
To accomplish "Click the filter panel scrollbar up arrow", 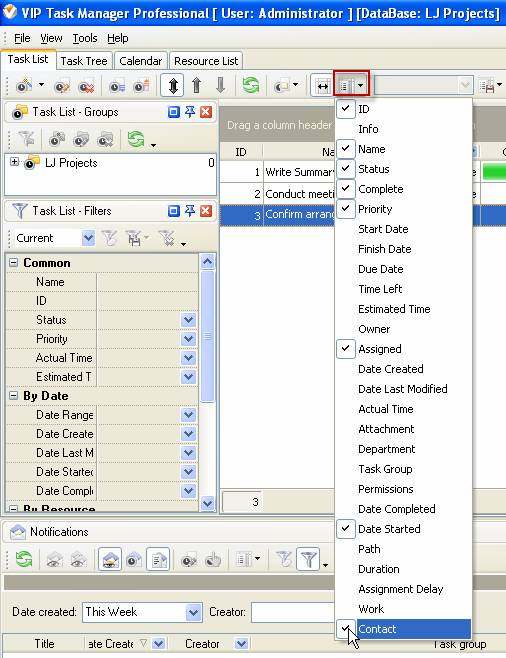I will click(208, 262).
